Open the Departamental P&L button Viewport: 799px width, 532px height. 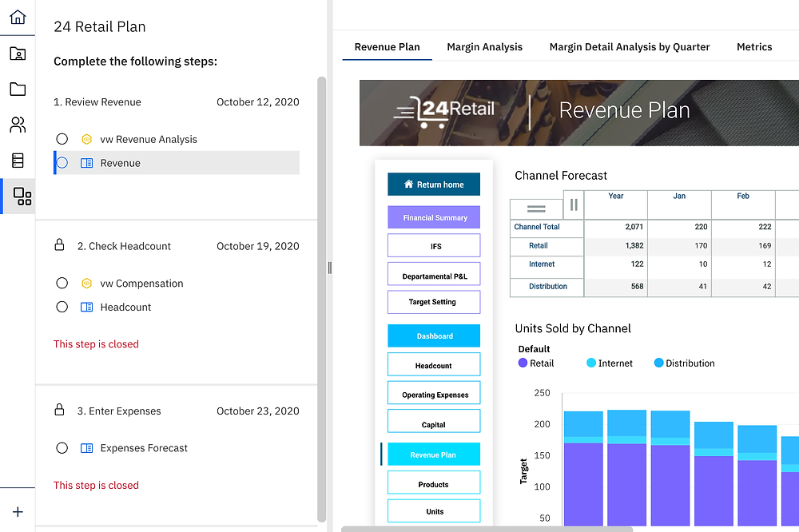[434, 274]
